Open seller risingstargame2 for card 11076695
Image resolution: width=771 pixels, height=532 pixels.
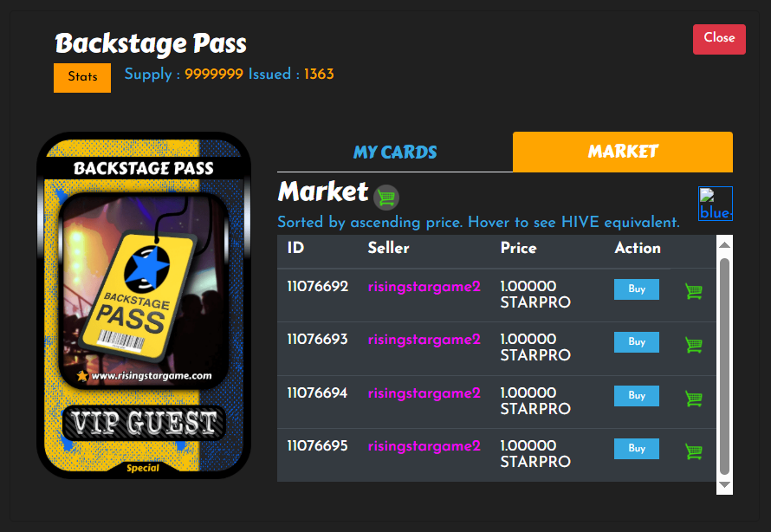click(x=424, y=446)
